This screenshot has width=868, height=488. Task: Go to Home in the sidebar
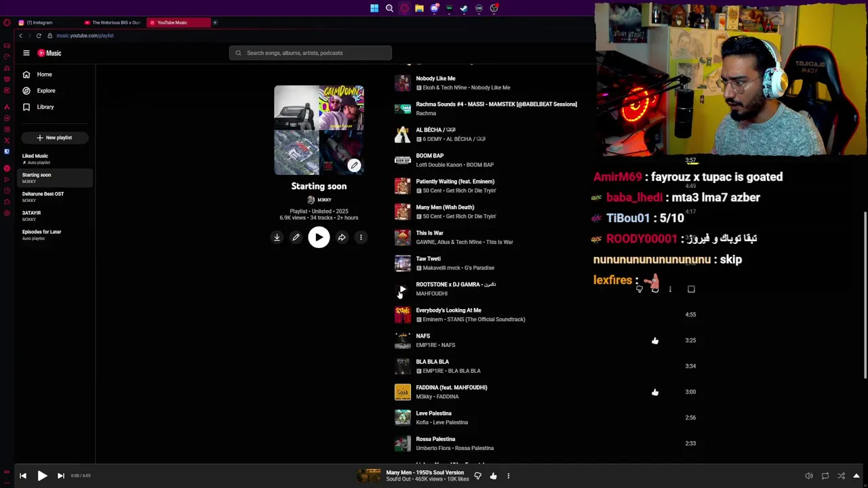(x=45, y=75)
